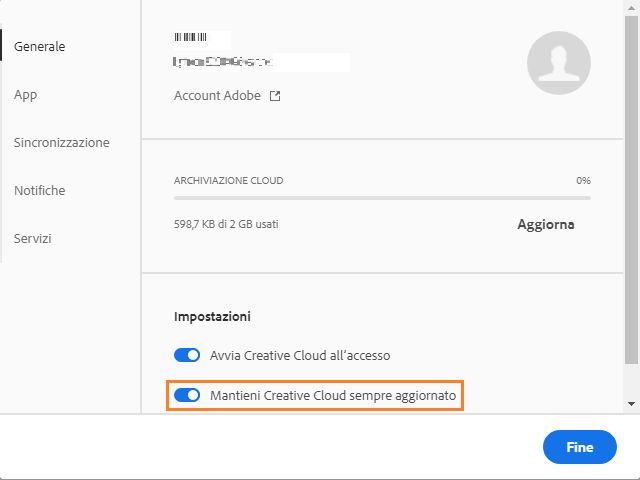Screen dimensions: 640x480
Task: Click the cloud storage usage progress bar
Action: pyautogui.click(x=382, y=198)
